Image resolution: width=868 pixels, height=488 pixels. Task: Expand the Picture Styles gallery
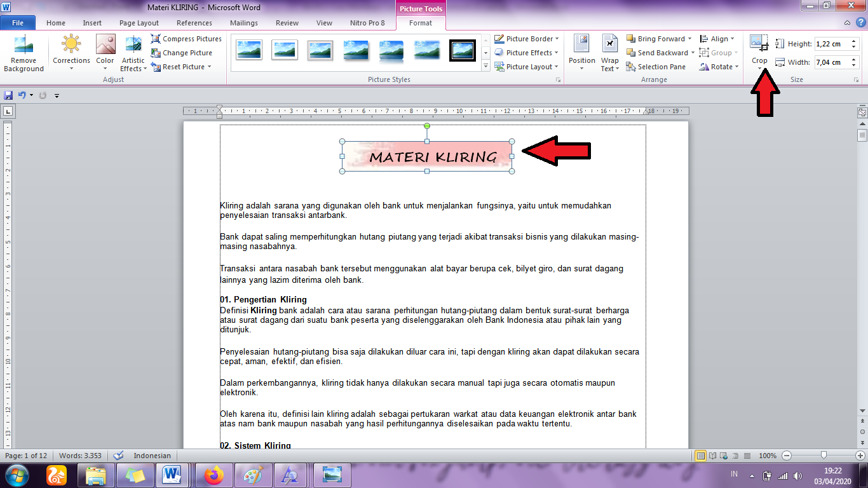tap(485, 66)
